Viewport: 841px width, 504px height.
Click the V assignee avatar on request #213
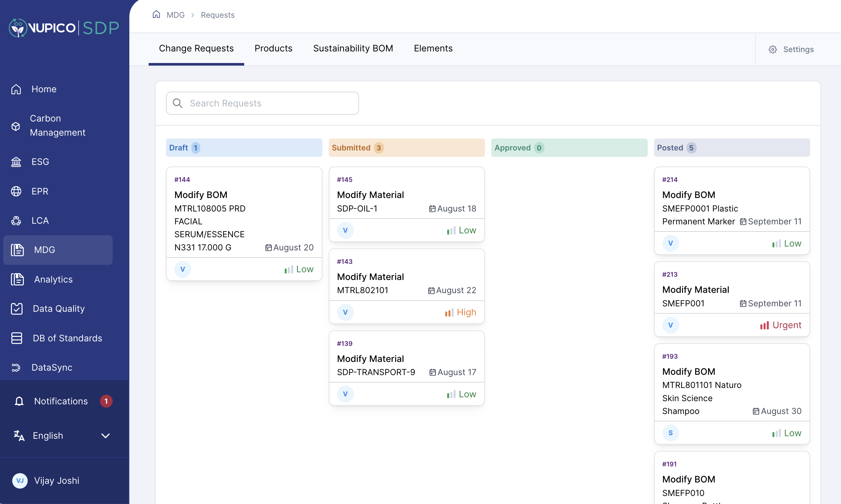[671, 325]
